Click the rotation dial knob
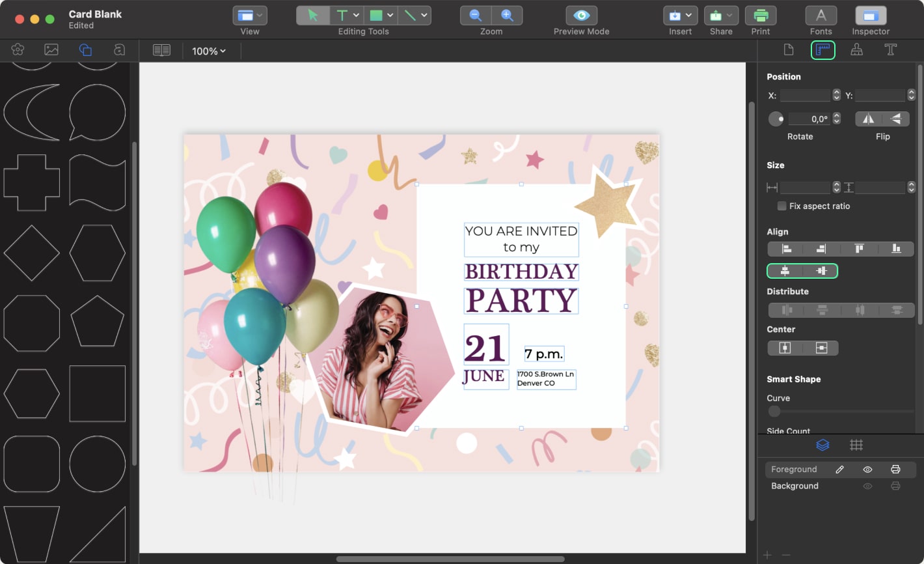The width and height of the screenshot is (924, 564). tap(776, 119)
